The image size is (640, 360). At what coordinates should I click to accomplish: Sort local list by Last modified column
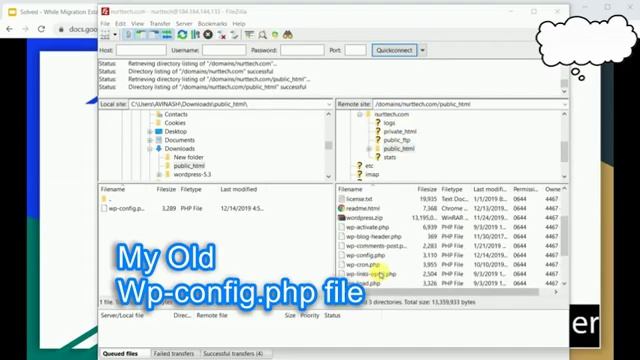coord(239,189)
